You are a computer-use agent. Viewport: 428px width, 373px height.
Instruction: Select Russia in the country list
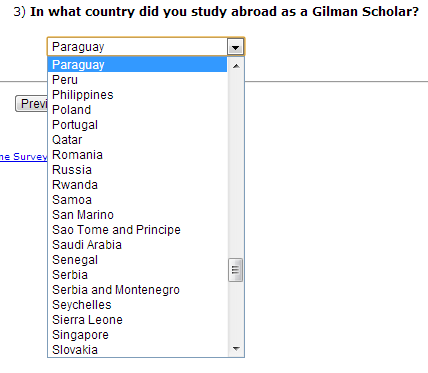coord(137,170)
